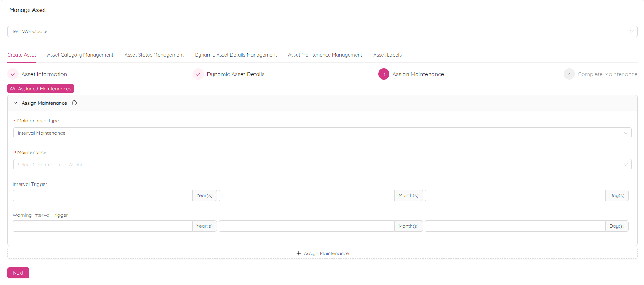Click the Test Workspace dropdown arrow

631,31
